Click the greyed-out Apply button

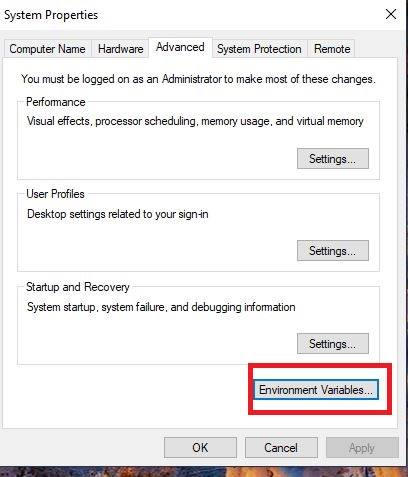click(x=362, y=448)
